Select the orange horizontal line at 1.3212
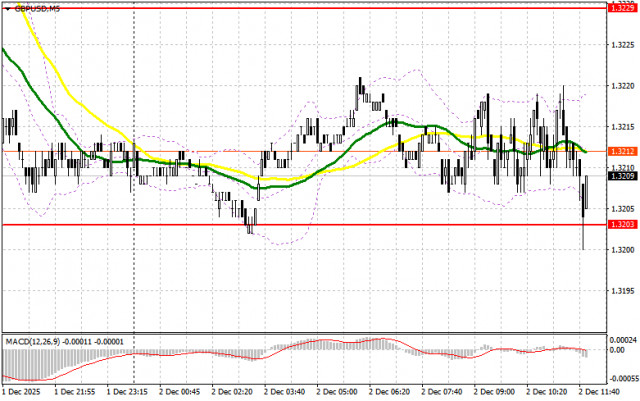 point(304,151)
